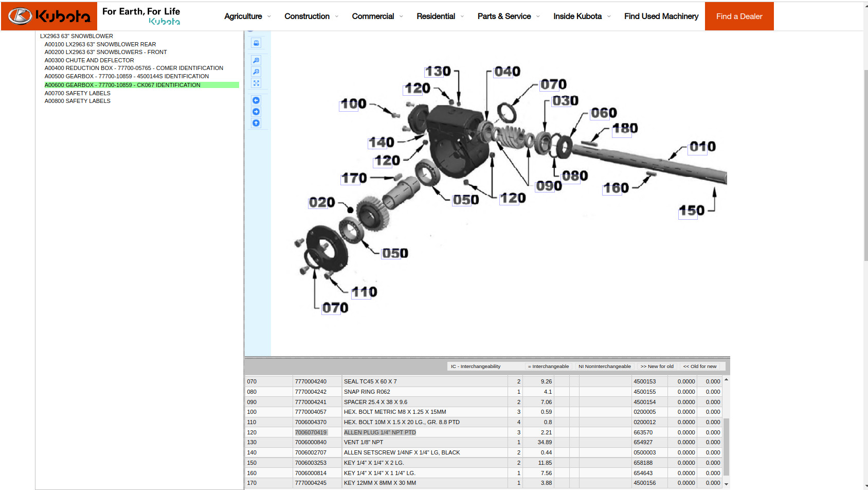Open A00400 REDUCTION BOX COMER IDENTIFICATION
Image resolution: width=868 pixels, height=490 pixels.
pos(134,68)
